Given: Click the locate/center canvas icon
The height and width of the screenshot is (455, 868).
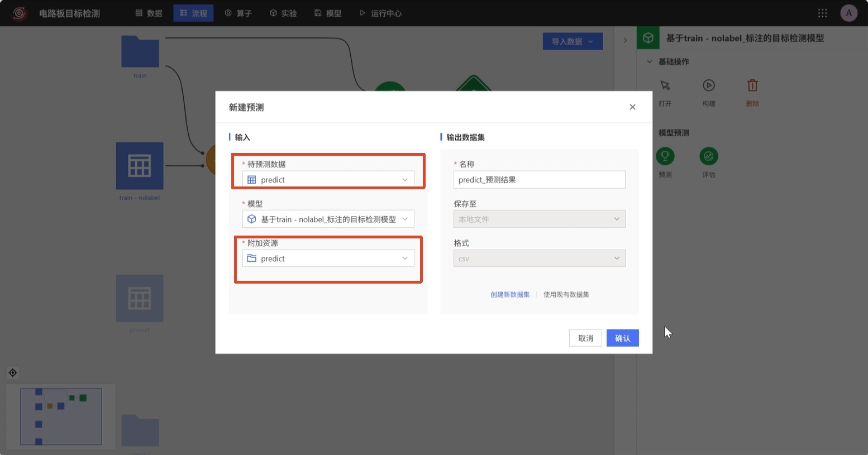Looking at the screenshot, I should 13,372.
